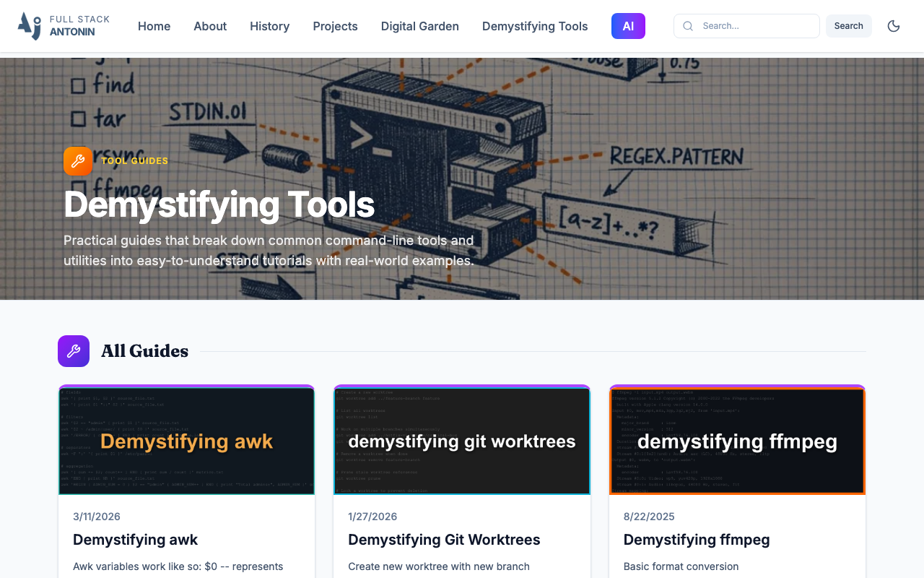Screen dimensions: 924x578
Task: Click the Demystifying ffmpeg article title
Action: coord(696,540)
